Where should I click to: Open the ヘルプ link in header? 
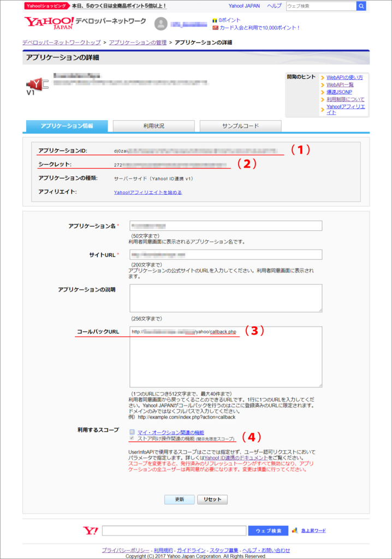coord(274,6)
